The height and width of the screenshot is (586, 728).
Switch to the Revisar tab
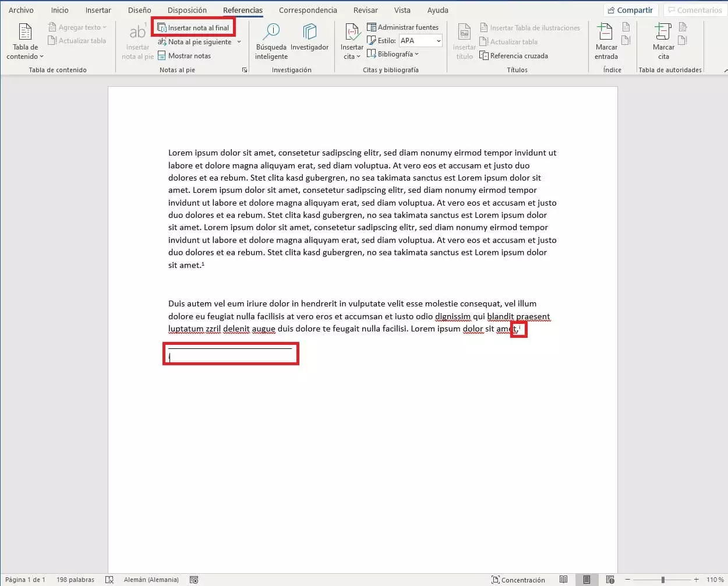click(365, 10)
